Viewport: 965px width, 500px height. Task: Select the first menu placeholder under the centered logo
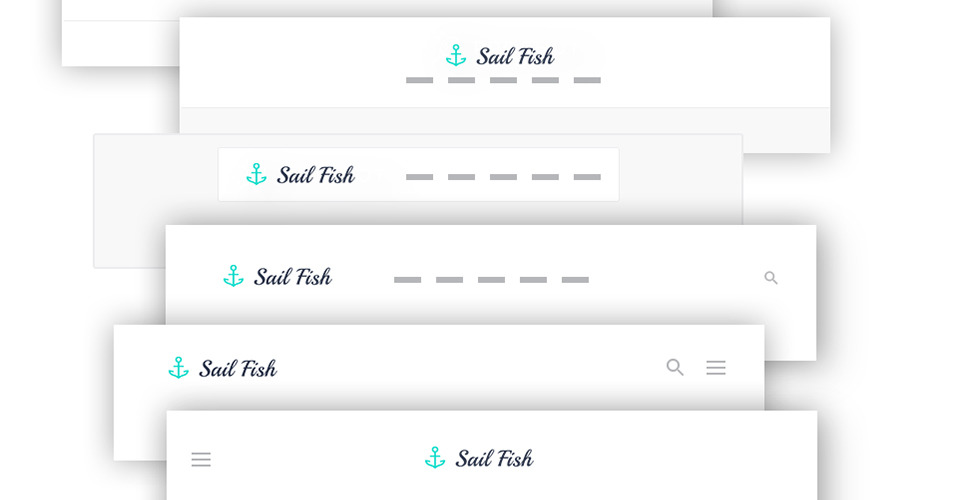[x=419, y=80]
